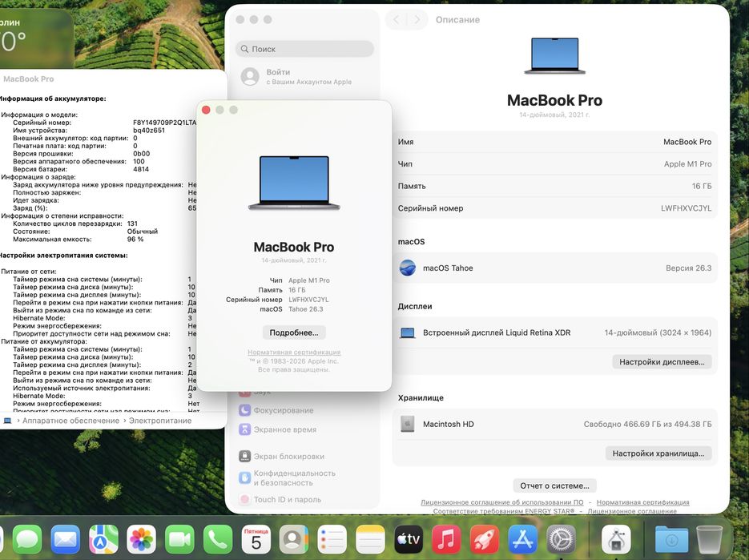Screen dimensions: 749x560
Task: Click the computer icon in System Information path bar
Action: click(7, 421)
